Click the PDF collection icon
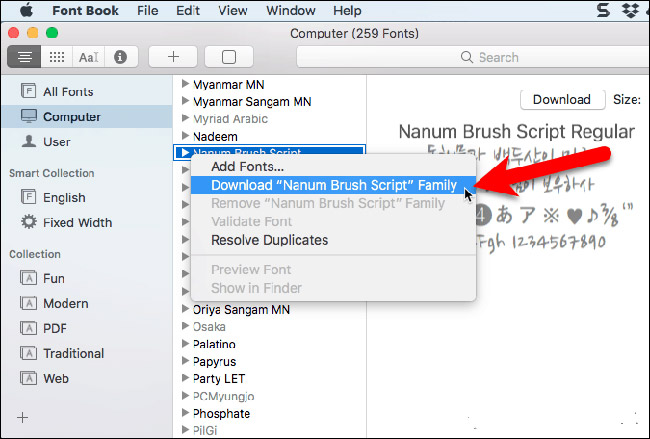The height and width of the screenshot is (439, 650). tap(28, 328)
